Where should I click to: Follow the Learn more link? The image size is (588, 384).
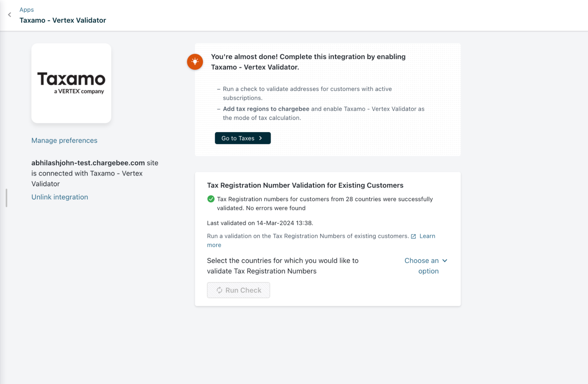coord(427,236)
